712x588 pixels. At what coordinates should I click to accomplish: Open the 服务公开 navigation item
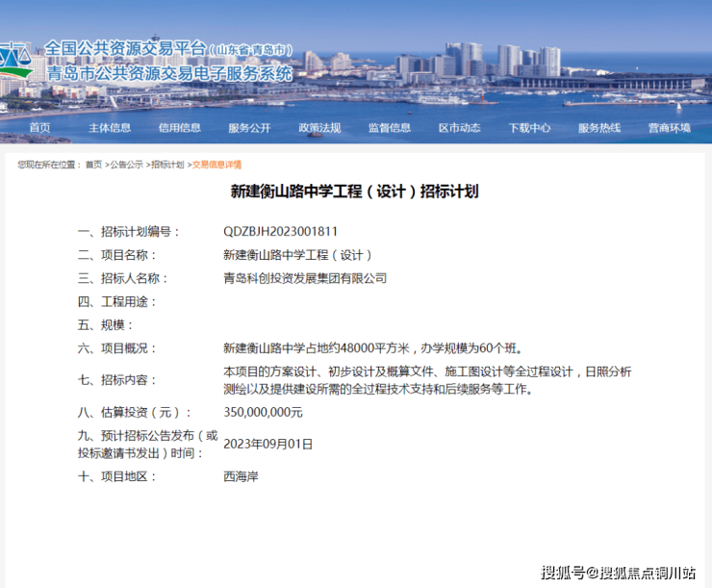click(x=249, y=128)
